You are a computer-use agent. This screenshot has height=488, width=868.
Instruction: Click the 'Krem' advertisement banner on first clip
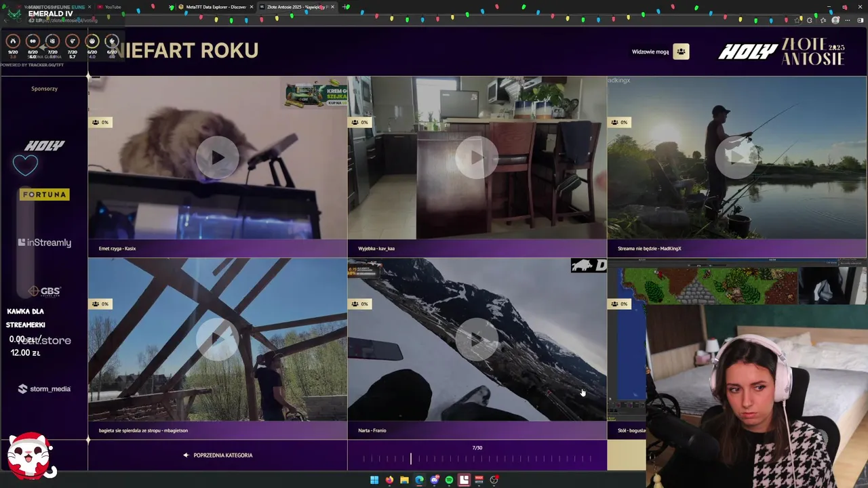pyautogui.click(x=316, y=95)
